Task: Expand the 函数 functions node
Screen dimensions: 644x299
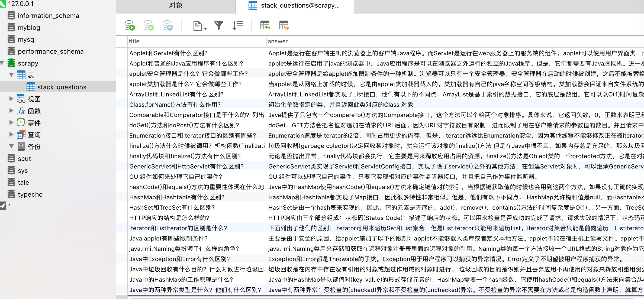Action: point(11,111)
